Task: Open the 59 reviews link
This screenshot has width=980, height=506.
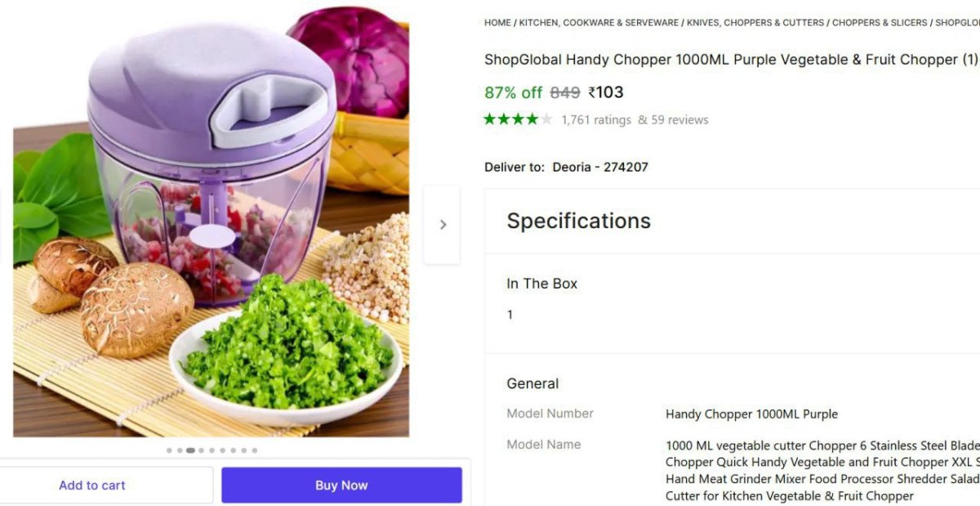Action: click(673, 120)
